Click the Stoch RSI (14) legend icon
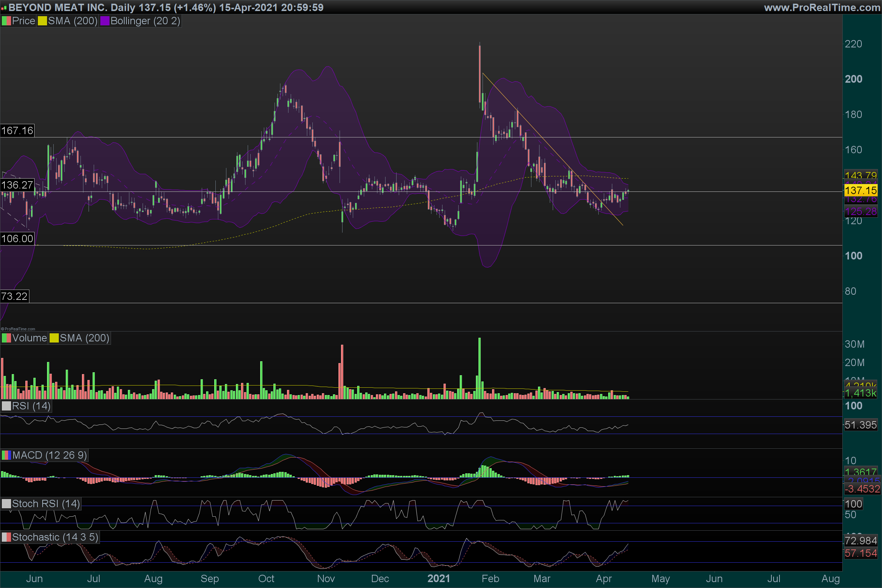The width and height of the screenshot is (882, 588). tap(6, 503)
